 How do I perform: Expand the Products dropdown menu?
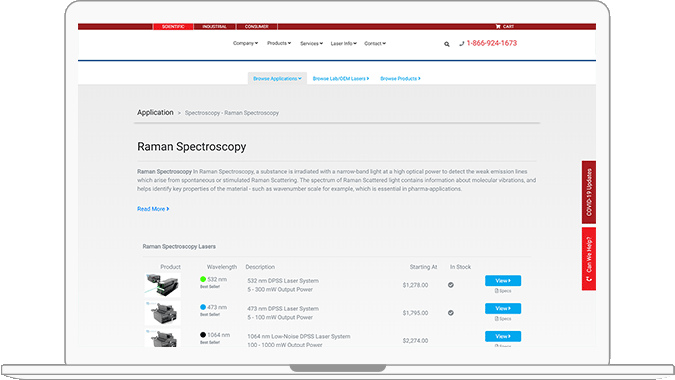point(279,43)
